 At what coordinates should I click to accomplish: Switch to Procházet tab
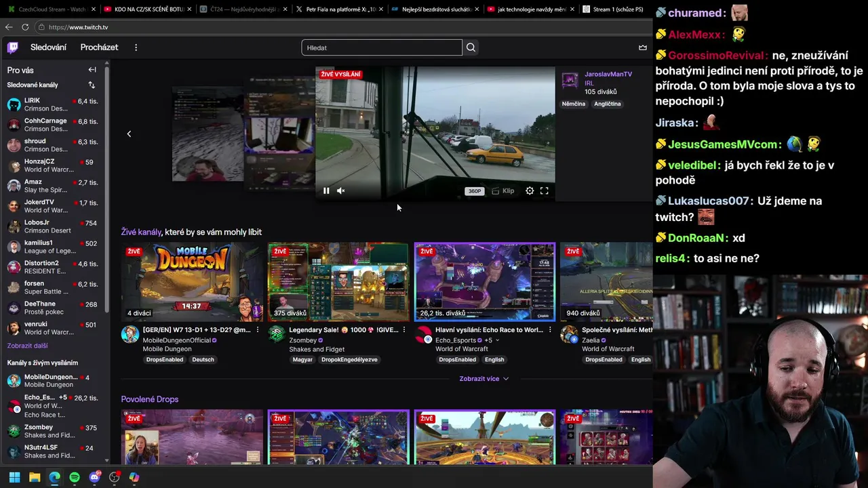(x=99, y=47)
